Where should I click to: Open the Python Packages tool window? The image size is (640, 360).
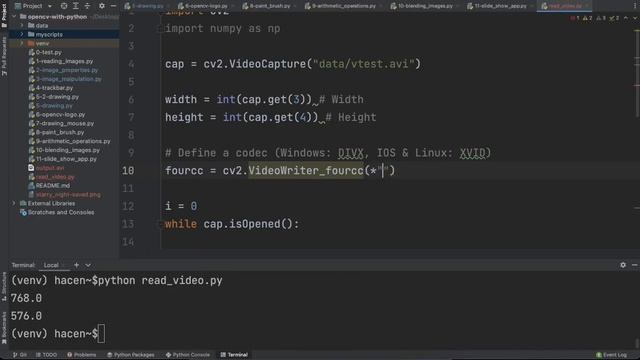[131, 355]
